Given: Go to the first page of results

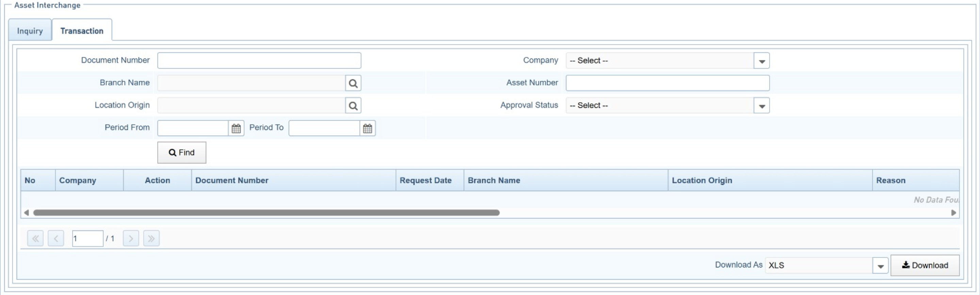Looking at the screenshot, I should (x=35, y=238).
